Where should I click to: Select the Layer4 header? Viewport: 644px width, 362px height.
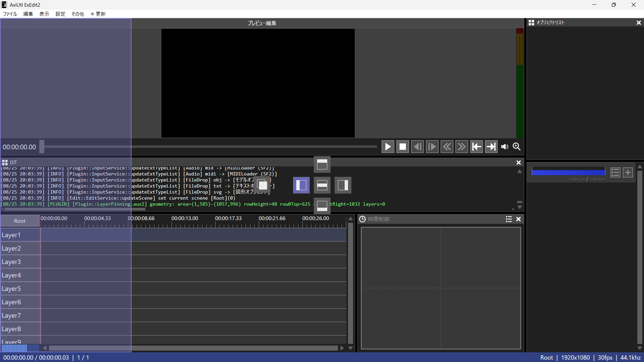coord(20,275)
